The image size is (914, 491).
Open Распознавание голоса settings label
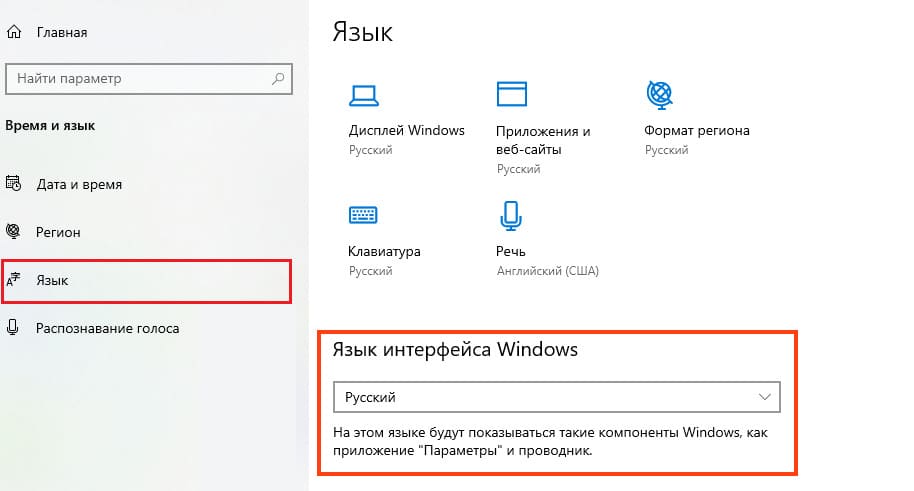(x=107, y=328)
